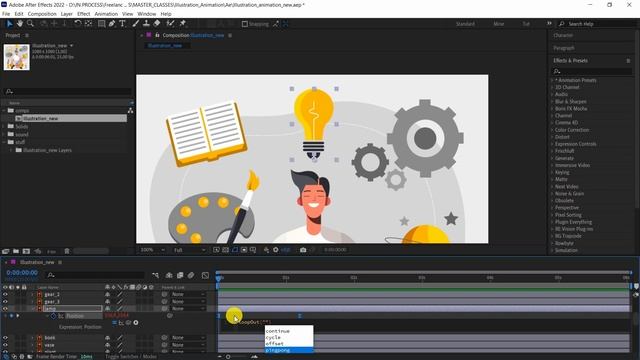The height and width of the screenshot is (360, 640).
Task: Select the Selection arrow tool
Action: pos(9,24)
